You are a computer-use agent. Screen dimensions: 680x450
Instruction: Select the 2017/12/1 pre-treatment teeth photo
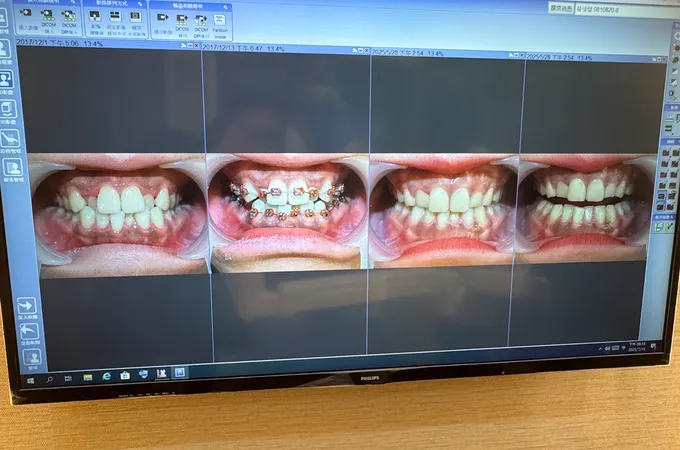click(x=116, y=214)
